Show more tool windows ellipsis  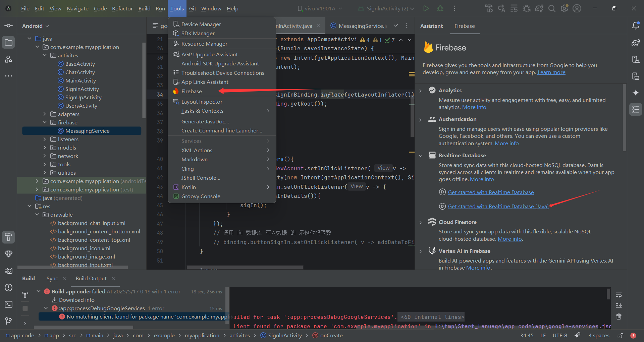point(9,76)
